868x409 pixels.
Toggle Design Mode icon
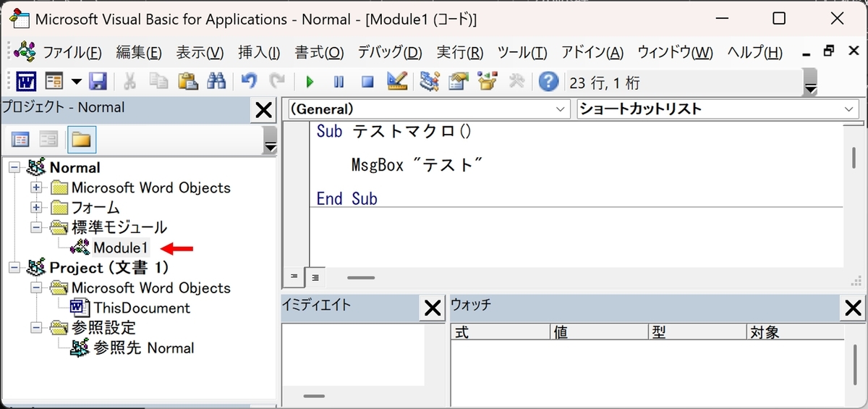click(396, 81)
